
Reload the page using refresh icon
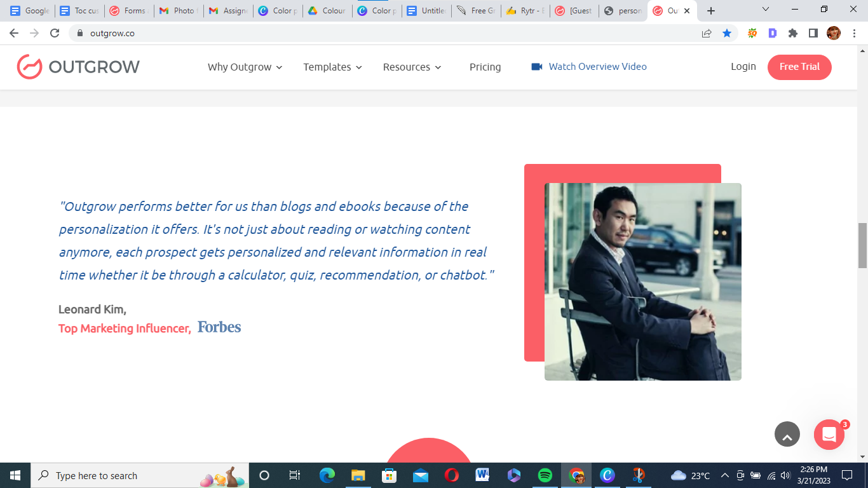tap(55, 33)
